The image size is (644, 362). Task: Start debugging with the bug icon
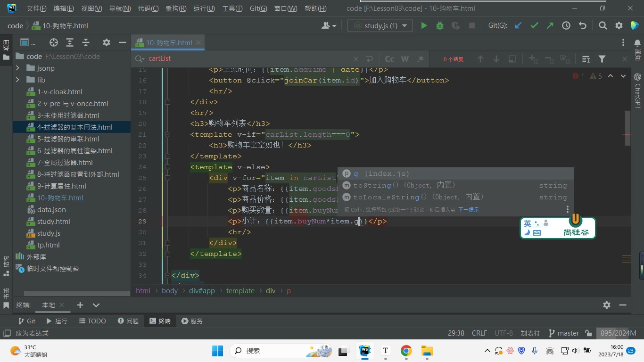(x=440, y=26)
